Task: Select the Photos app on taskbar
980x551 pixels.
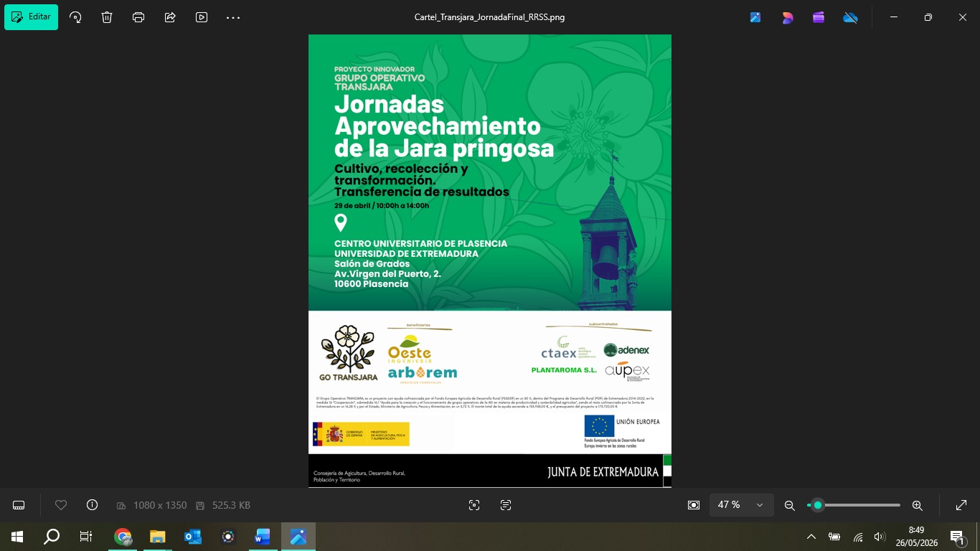Action: (298, 537)
